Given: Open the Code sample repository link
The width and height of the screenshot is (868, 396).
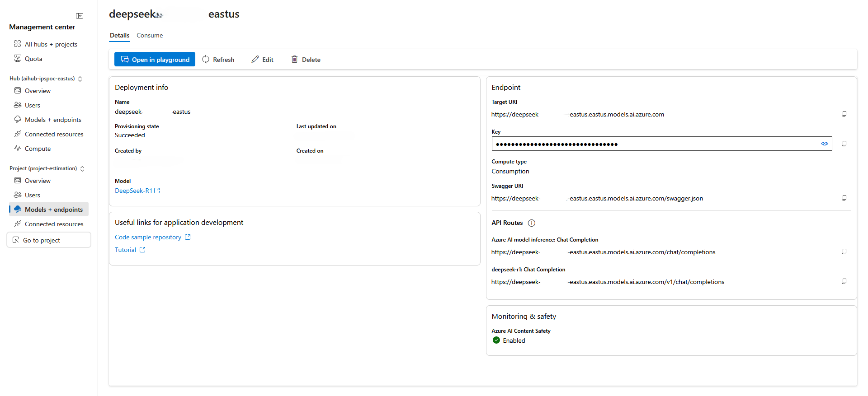Looking at the screenshot, I should click(x=153, y=237).
